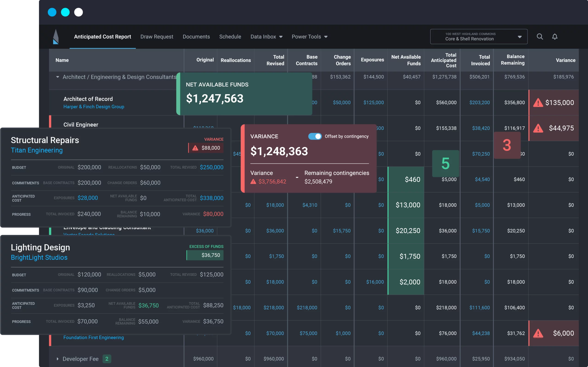Expand the Developer Fee row
Viewport: 588px width, 367px height.
(57, 359)
